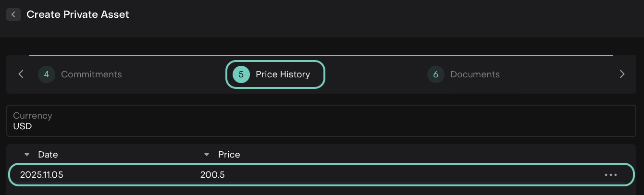Click the step 6 number circle
644x195 pixels.
click(436, 74)
